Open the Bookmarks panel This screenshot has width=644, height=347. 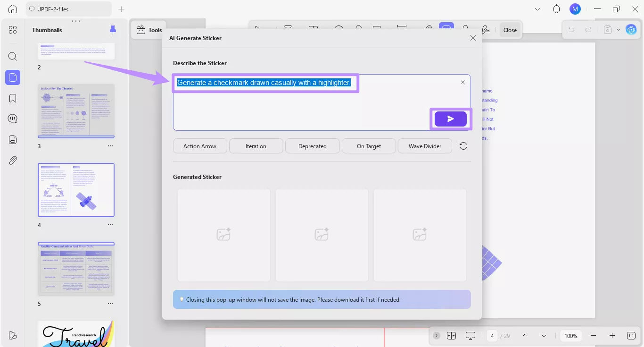click(x=13, y=98)
